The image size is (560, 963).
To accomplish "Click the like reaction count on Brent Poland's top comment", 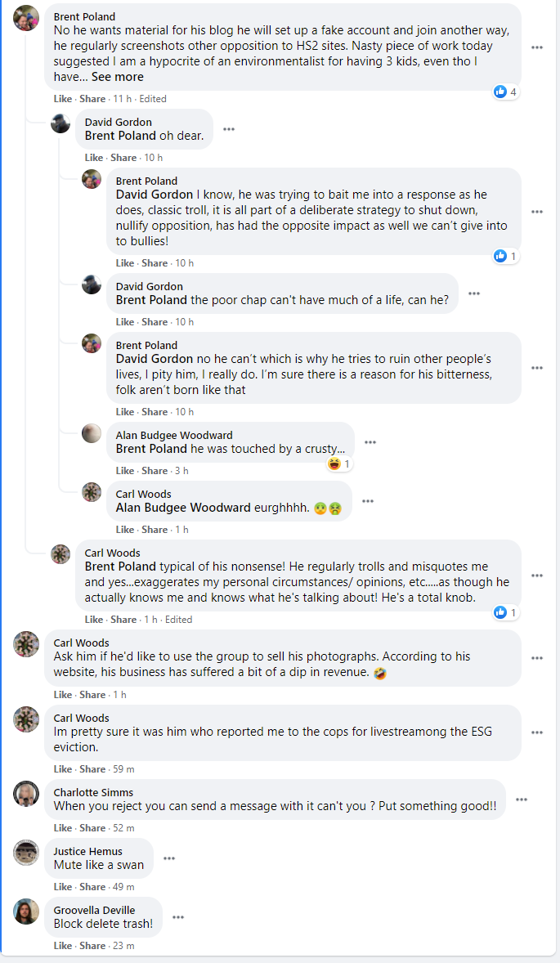I will (x=506, y=92).
